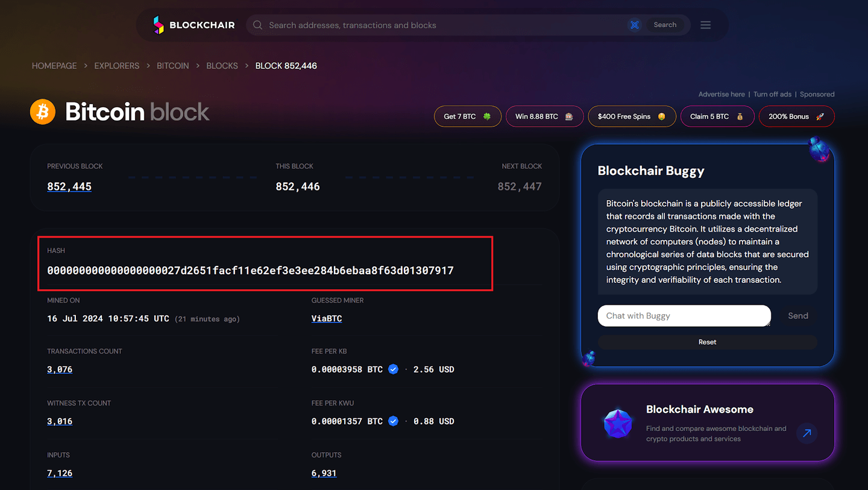868x490 pixels.
Task: View the ViaBTC guessed miner page
Action: click(x=326, y=318)
